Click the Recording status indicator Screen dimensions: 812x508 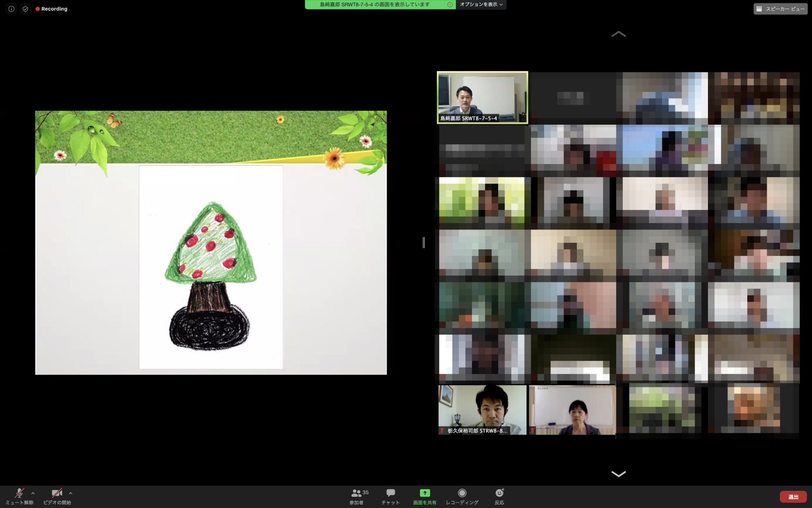52,9
